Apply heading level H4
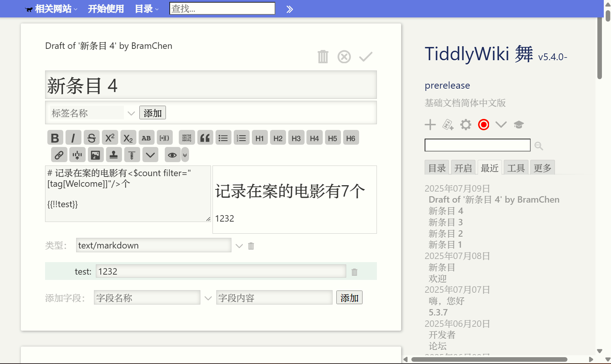The image size is (611, 364). pyautogui.click(x=314, y=138)
